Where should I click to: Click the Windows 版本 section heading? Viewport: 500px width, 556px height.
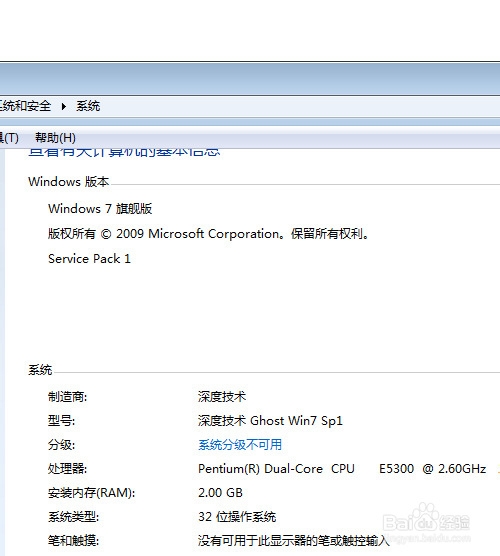pyautogui.click(x=68, y=182)
